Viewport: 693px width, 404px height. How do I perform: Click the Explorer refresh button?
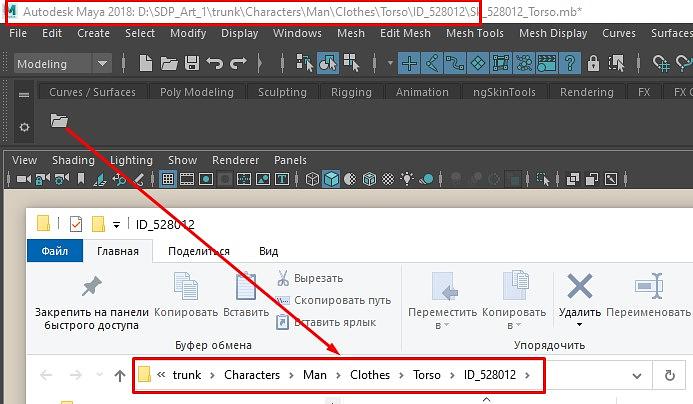(x=670, y=376)
